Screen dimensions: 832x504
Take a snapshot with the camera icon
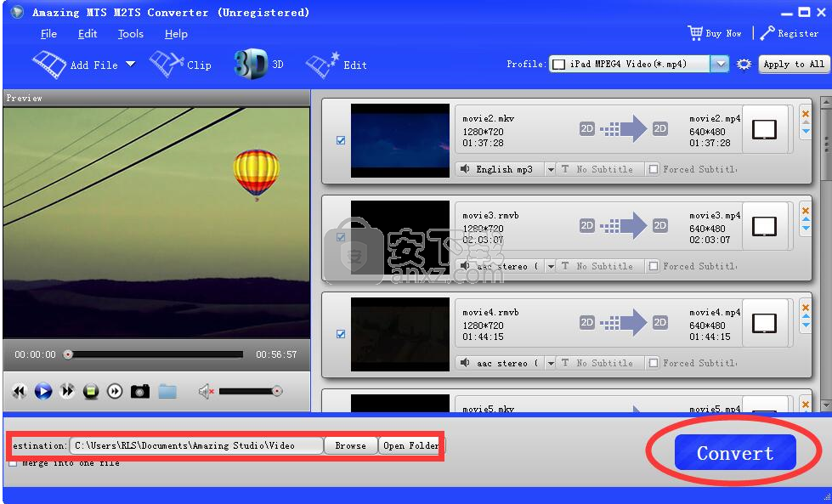(x=142, y=390)
